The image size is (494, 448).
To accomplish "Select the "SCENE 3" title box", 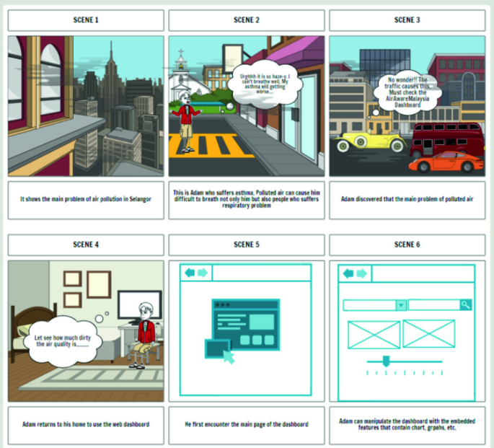I will pos(407,20).
